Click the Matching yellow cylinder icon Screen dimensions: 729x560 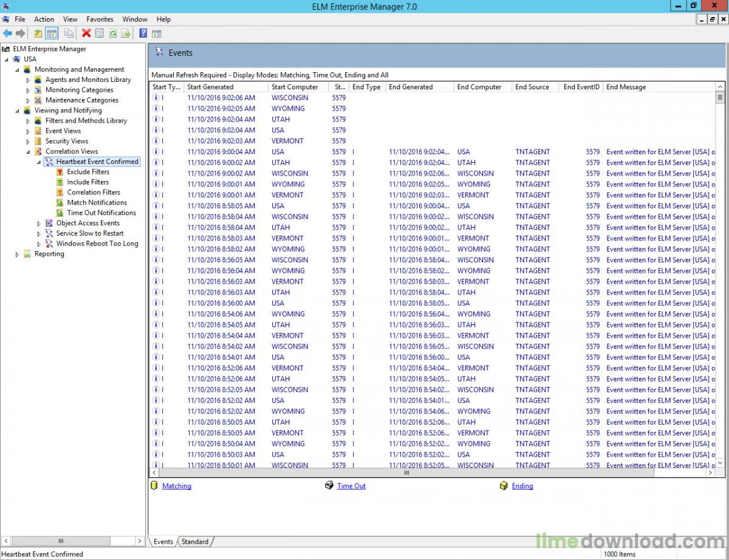click(154, 486)
